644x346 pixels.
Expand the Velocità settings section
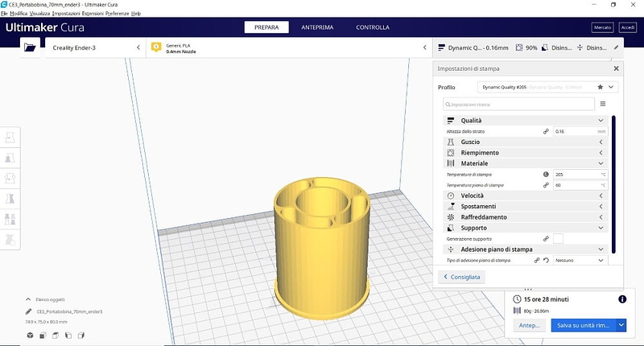pos(526,196)
